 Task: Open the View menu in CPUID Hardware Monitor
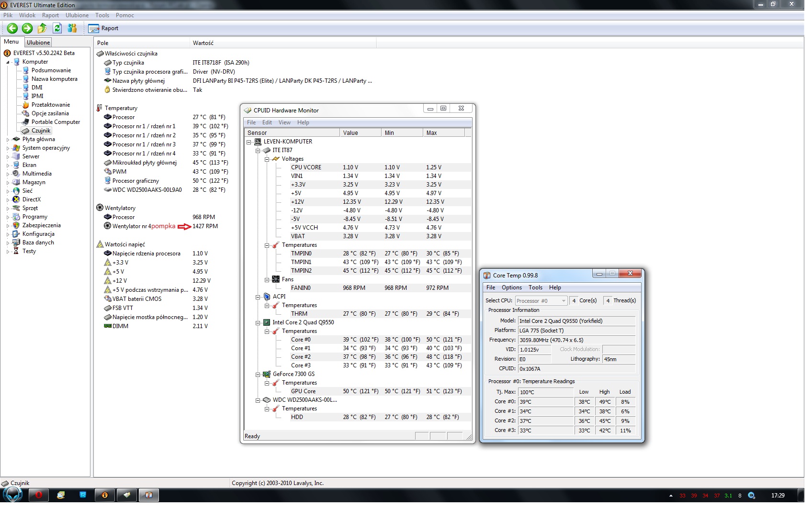tap(284, 122)
